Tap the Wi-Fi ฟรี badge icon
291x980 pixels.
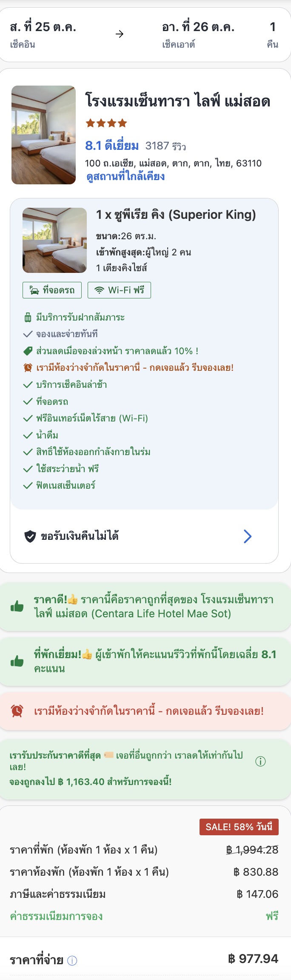point(99,290)
